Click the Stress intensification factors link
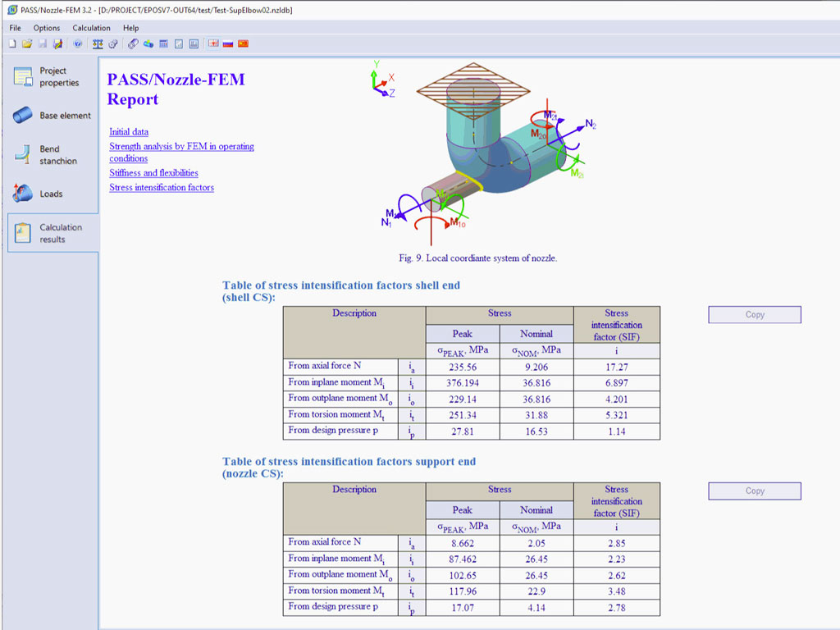This screenshot has width=840, height=630. tap(162, 188)
